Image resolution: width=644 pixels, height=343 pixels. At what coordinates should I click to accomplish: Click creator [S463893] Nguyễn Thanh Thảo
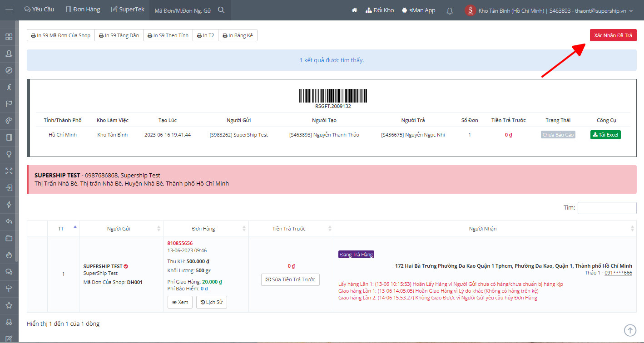click(324, 135)
